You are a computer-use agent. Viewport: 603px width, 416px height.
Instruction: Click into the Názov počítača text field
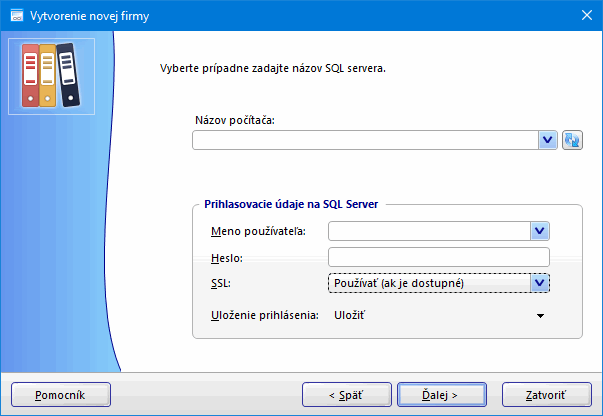[365, 140]
